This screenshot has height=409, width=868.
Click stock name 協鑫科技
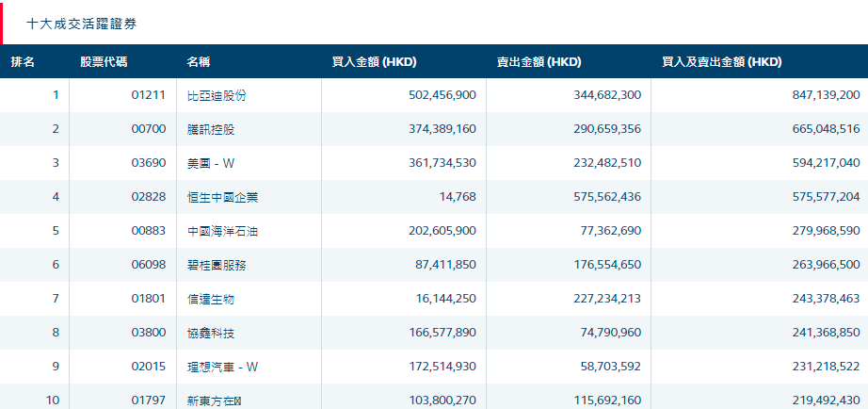210,333
